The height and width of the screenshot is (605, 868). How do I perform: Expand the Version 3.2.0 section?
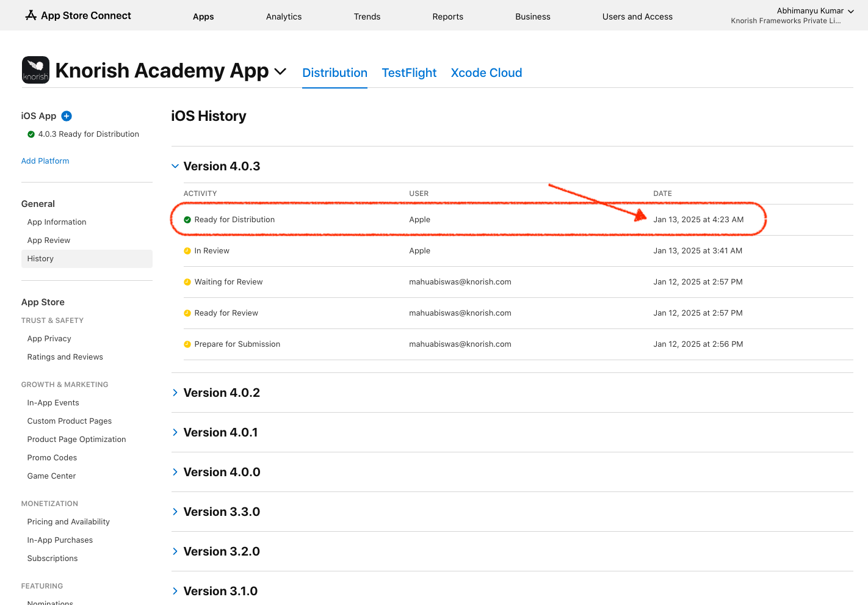[175, 551]
